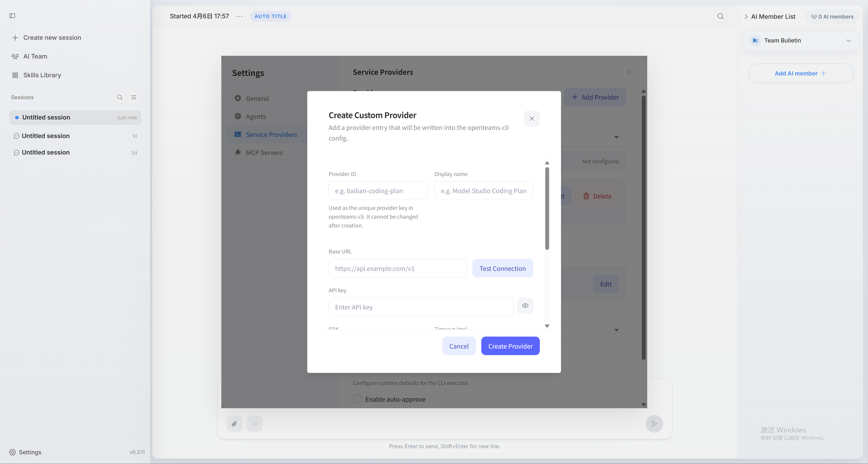
Task: Click the Create new session plus icon
Action: [x=15, y=38]
